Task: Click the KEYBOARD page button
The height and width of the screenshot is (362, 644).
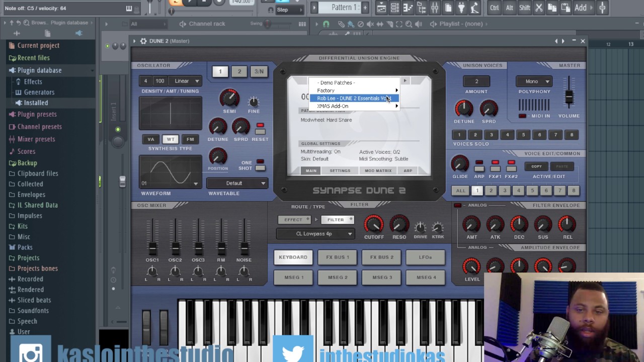Action: pyautogui.click(x=293, y=257)
